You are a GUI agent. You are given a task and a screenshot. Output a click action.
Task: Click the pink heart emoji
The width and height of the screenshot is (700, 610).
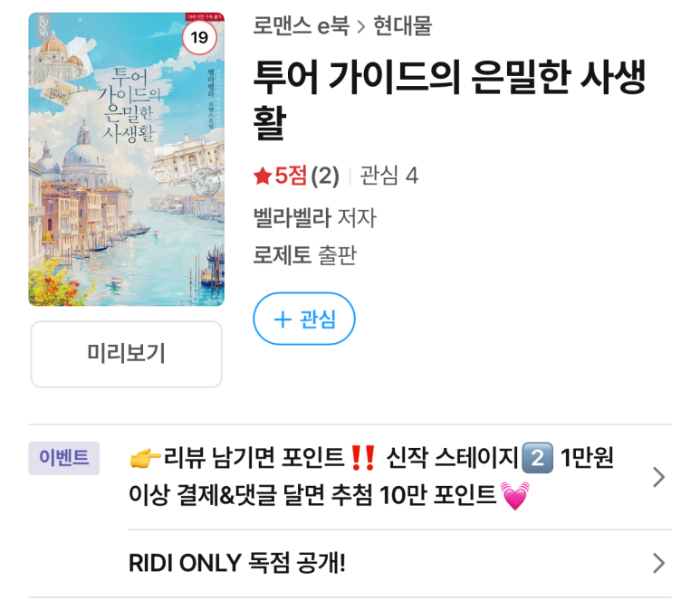[x=514, y=495]
